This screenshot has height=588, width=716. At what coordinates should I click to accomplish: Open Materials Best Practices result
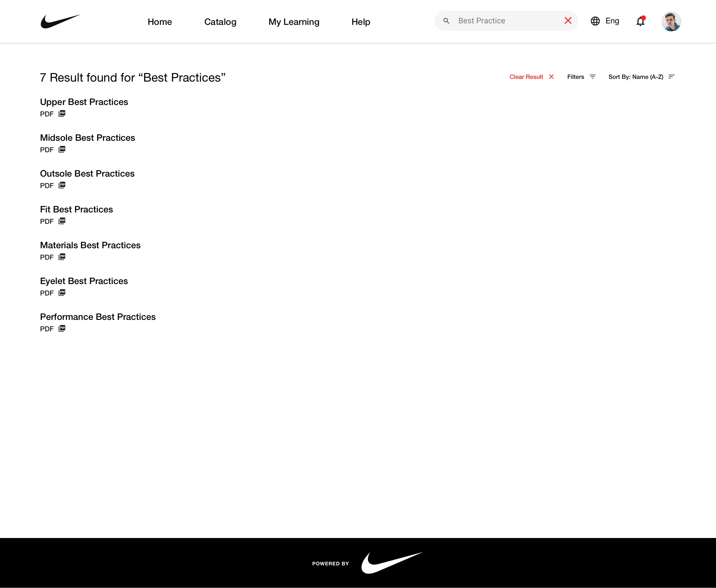coord(90,245)
